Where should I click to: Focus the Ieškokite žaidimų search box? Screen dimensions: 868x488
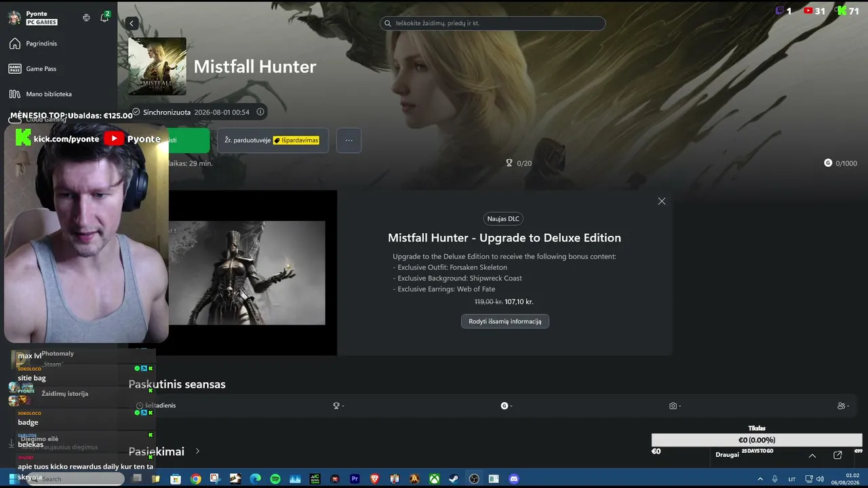(x=492, y=23)
